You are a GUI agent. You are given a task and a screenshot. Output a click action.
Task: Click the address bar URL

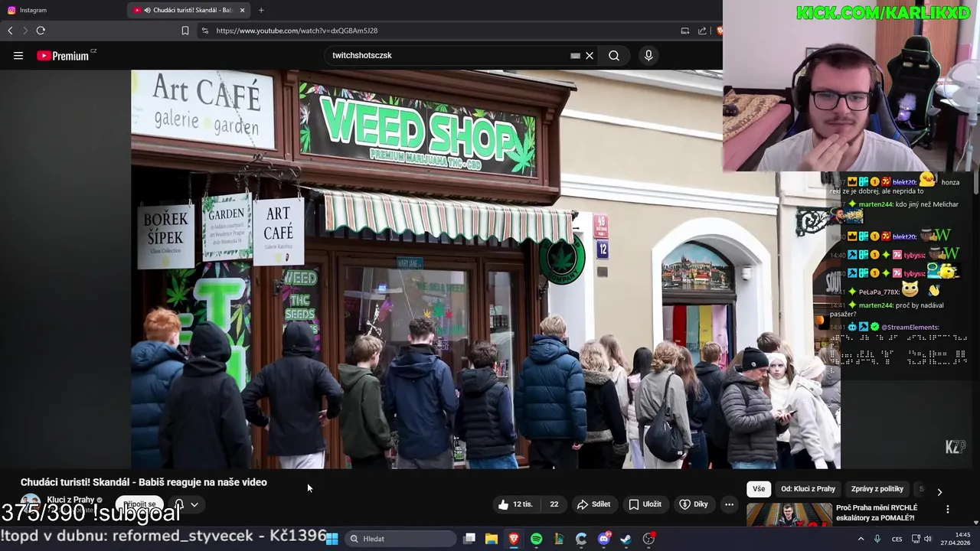tap(296, 31)
